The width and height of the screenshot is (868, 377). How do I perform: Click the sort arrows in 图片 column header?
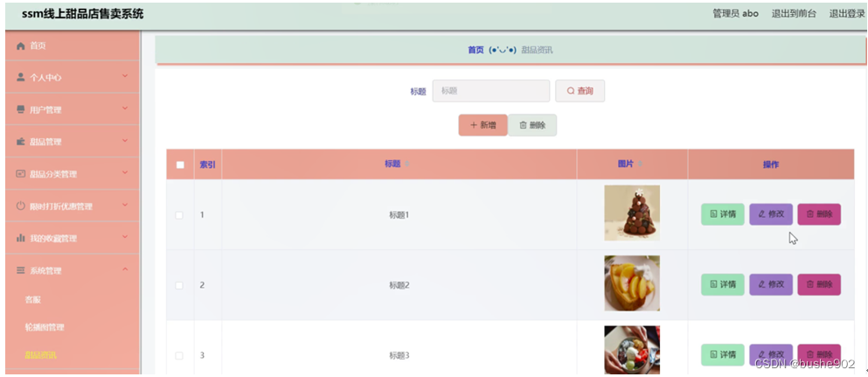[x=641, y=164]
